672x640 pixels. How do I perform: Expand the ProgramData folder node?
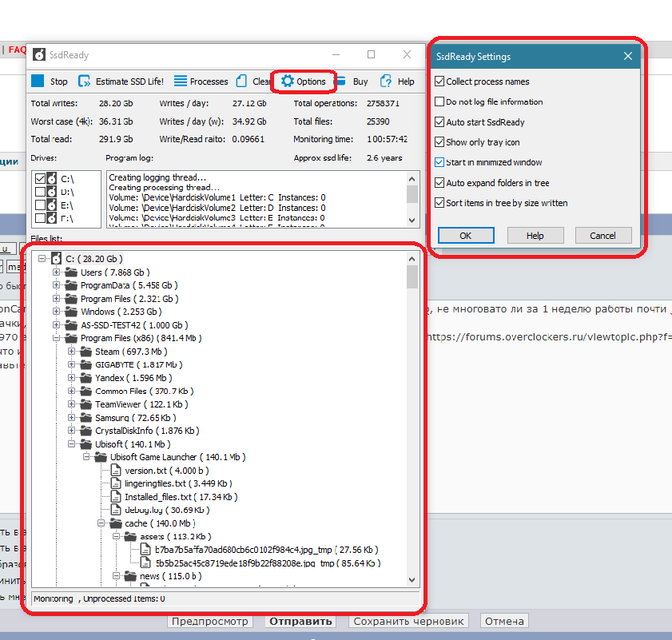click(56, 285)
